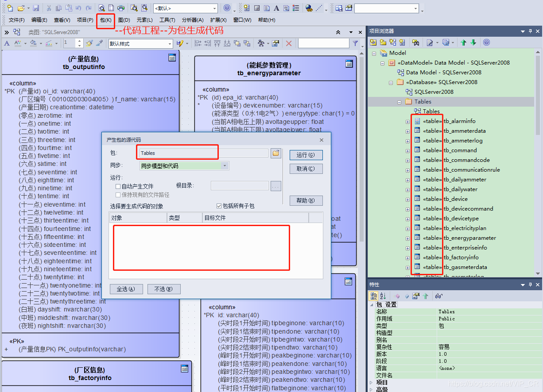Click the green down arrow in project browser

473,42
